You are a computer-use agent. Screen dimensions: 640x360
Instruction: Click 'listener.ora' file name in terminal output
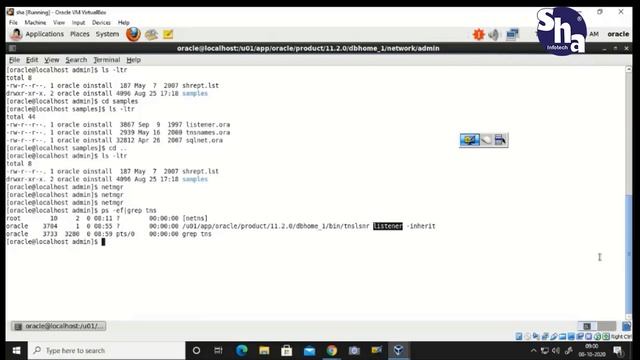coord(208,124)
